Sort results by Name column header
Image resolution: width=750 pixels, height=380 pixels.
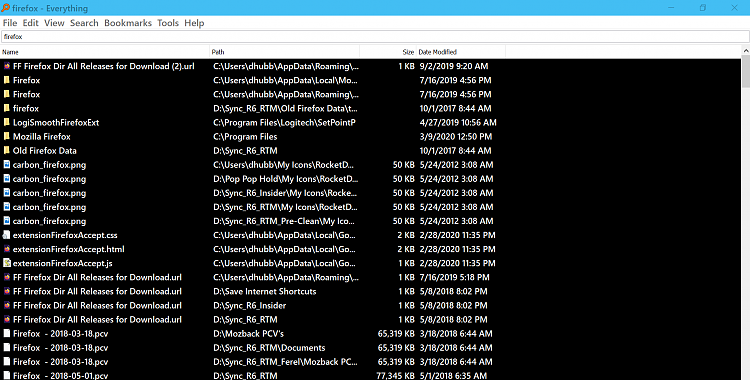point(105,52)
